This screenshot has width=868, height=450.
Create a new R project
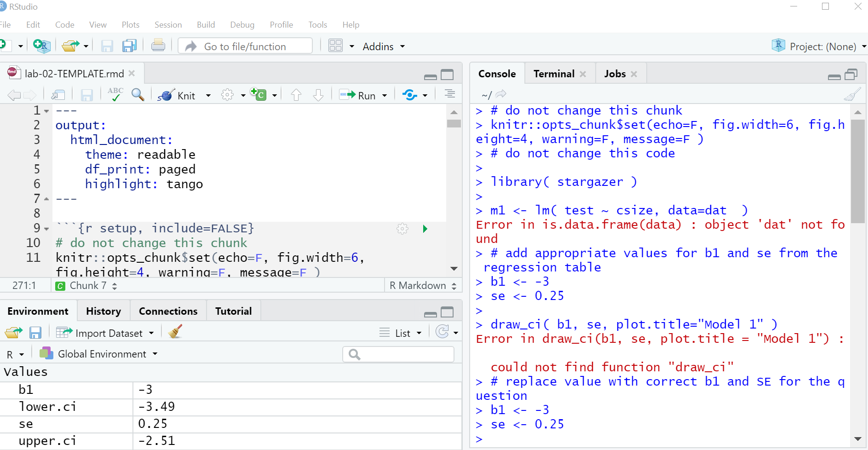click(x=41, y=46)
